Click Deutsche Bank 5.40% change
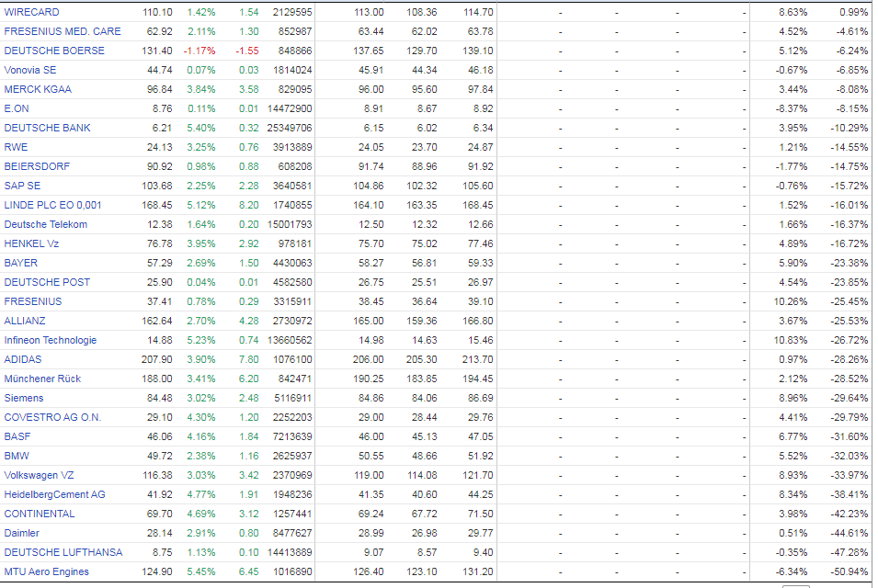 (x=201, y=128)
